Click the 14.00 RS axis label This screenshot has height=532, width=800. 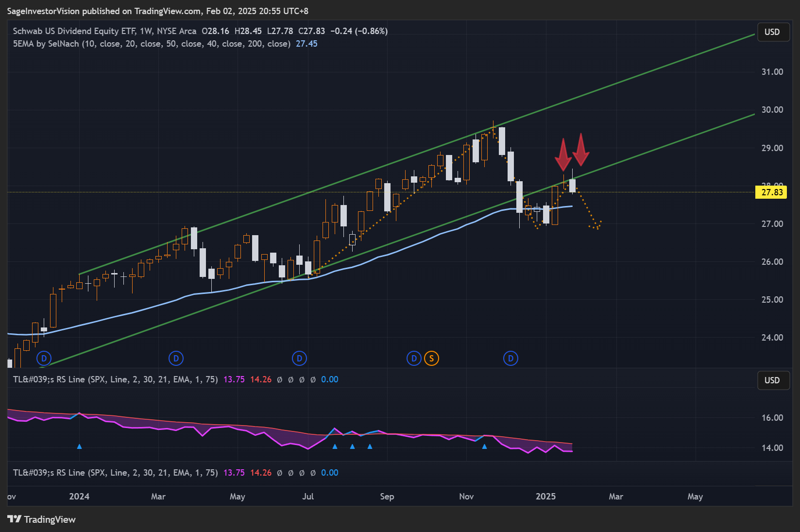tap(772, 448)
